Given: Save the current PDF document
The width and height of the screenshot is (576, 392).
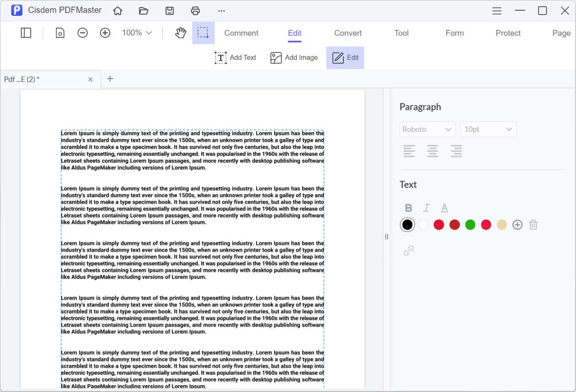Looking at the screenshot, I should point(169,10).
